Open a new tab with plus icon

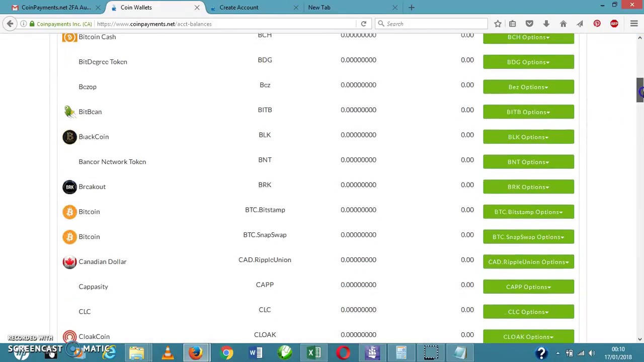(x=412, y=7)
